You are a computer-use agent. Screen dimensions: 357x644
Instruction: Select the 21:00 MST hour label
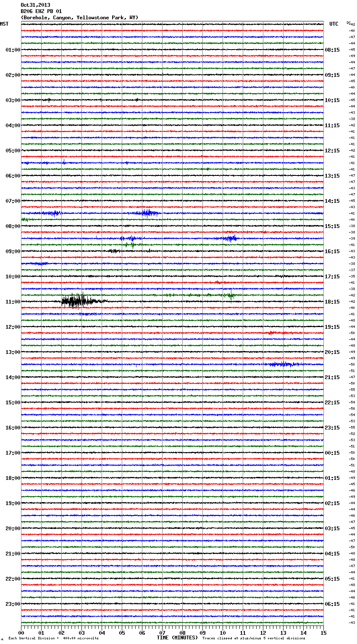pyautogui.click(x=13, y=554)
